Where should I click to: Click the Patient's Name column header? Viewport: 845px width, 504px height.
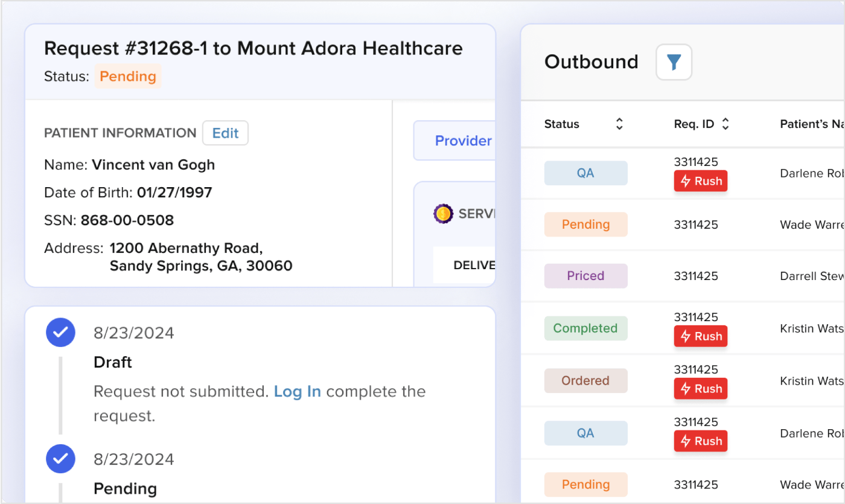click(811, 124)
